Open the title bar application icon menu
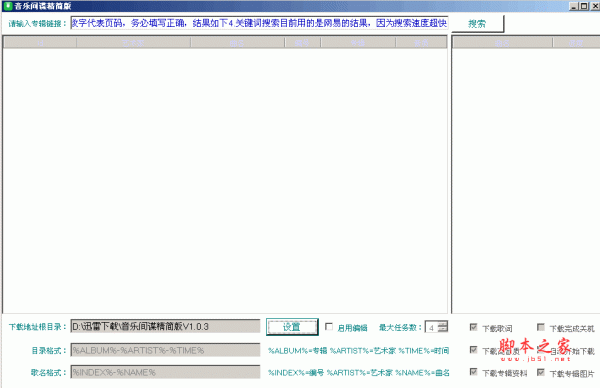 7,6
